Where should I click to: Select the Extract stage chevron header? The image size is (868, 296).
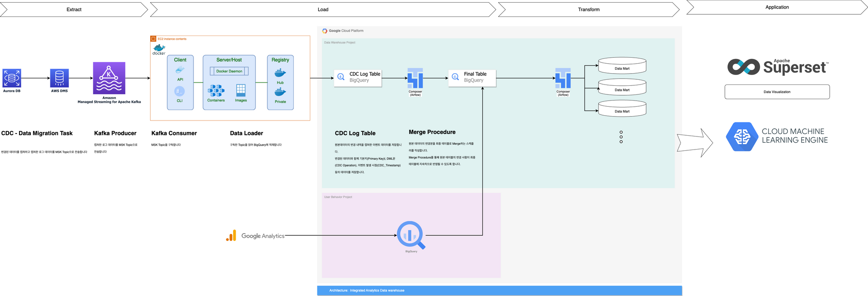74,10
